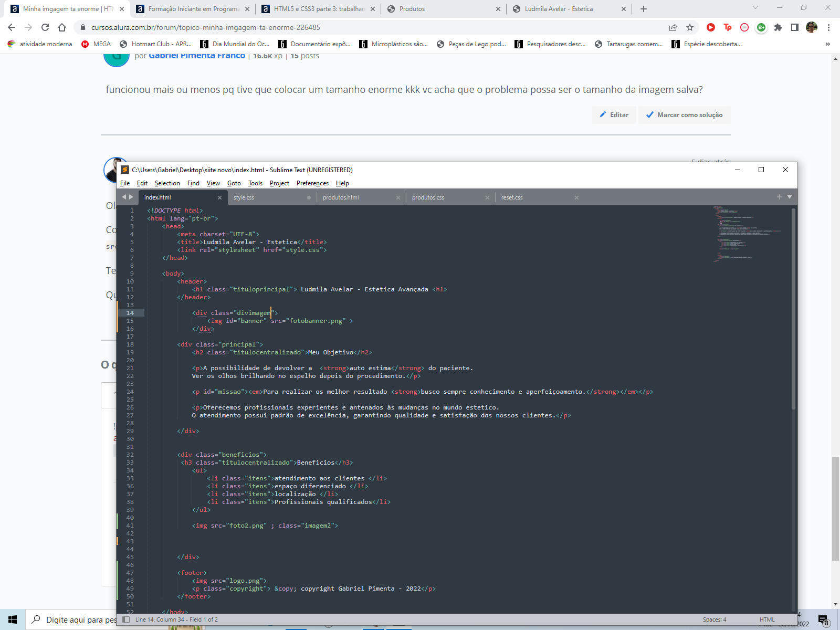Open the Help menu in Sublime Text
Viewport: 840px width, 630px height.
point(342,183)
